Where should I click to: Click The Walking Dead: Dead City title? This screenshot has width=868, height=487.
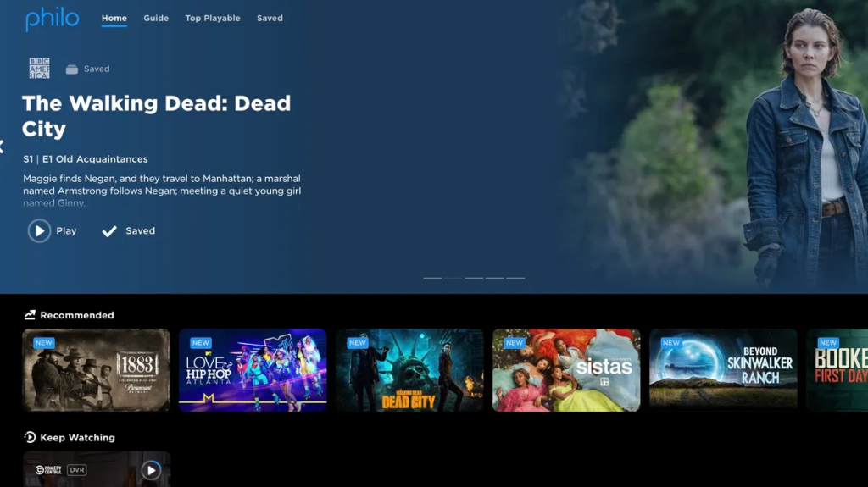(x=156, y=116)
